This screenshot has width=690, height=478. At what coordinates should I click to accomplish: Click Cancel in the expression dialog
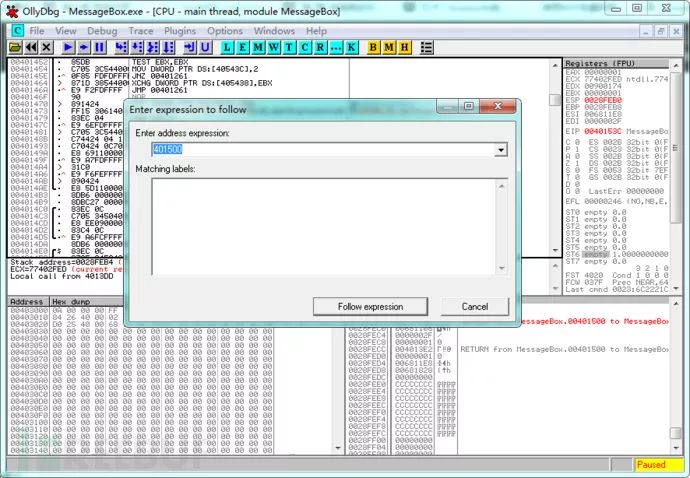pyautogui.click(x=474, y=306)
